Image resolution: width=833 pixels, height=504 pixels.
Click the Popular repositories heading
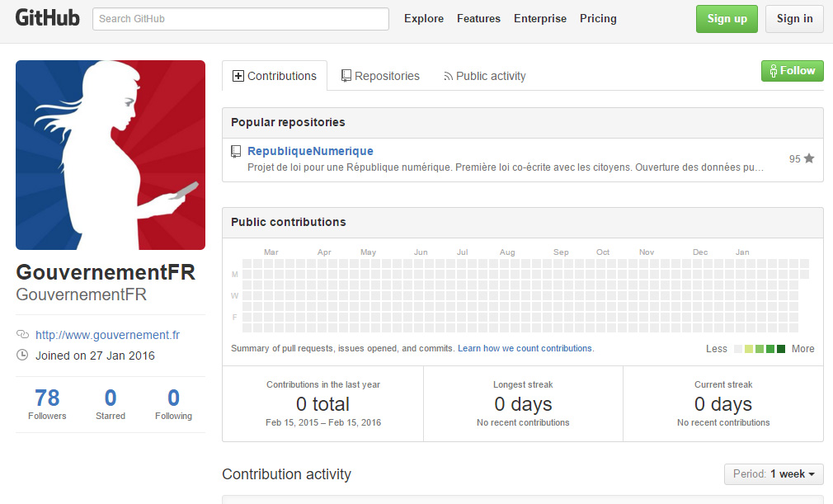[288, 122]
